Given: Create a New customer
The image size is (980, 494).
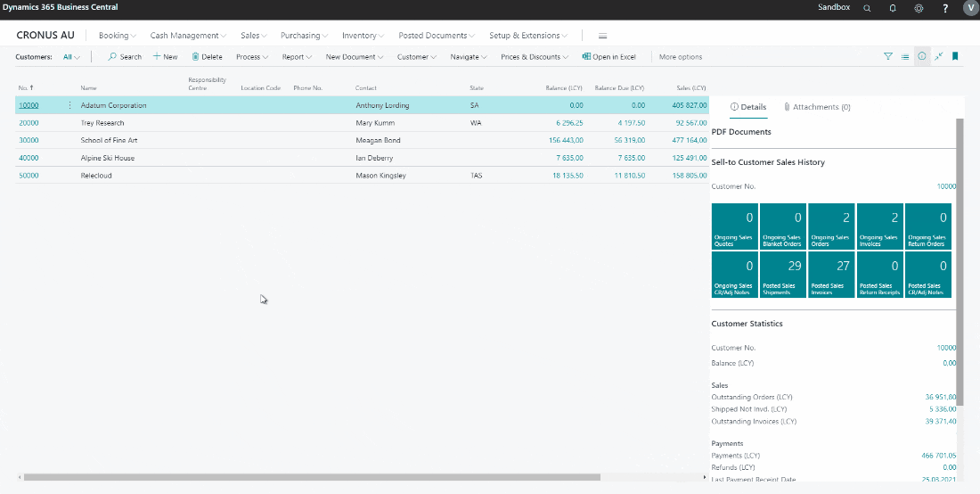Looking at the screenshot, I should click(x=165, y=57).
